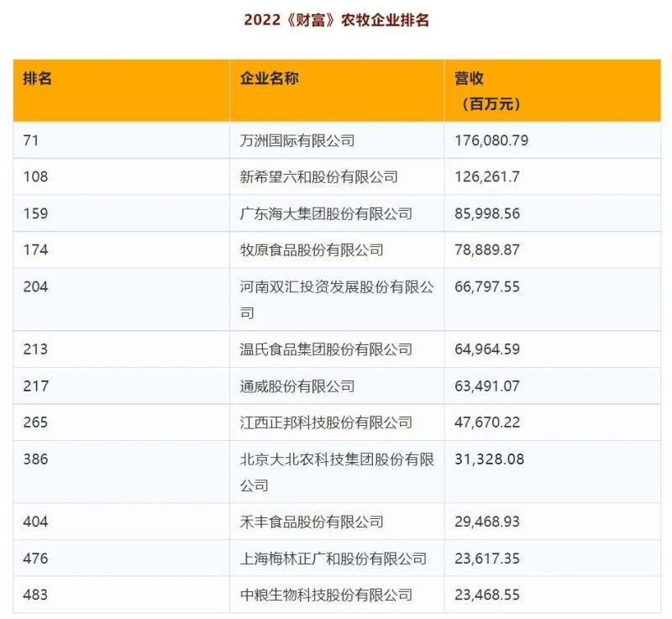
Task: Select 上海梅林正广和股份有限公司 row
Action: pyautogui.click(x=323, y=557)
